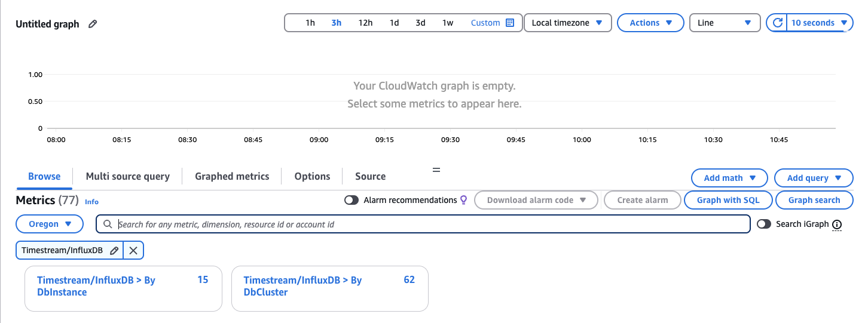Select the 1h time range option
Image resolution: width=868 pixels, height=323 pixels.
[x=310, y=23]
